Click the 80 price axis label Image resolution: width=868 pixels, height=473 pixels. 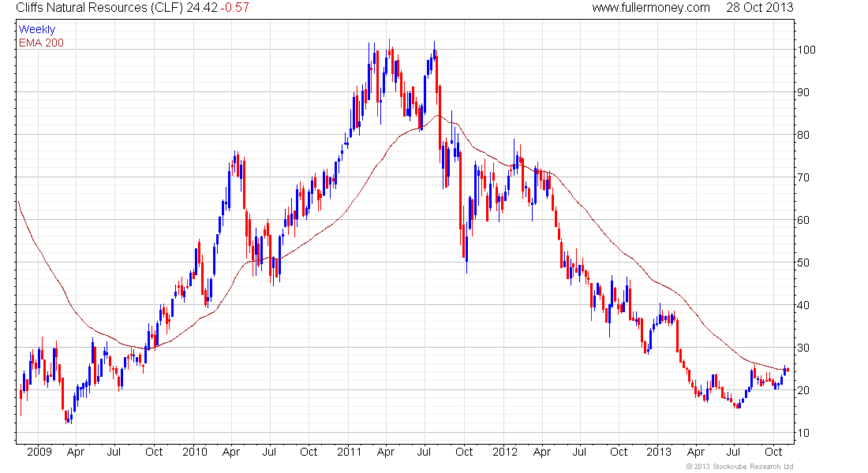(803, 135)
